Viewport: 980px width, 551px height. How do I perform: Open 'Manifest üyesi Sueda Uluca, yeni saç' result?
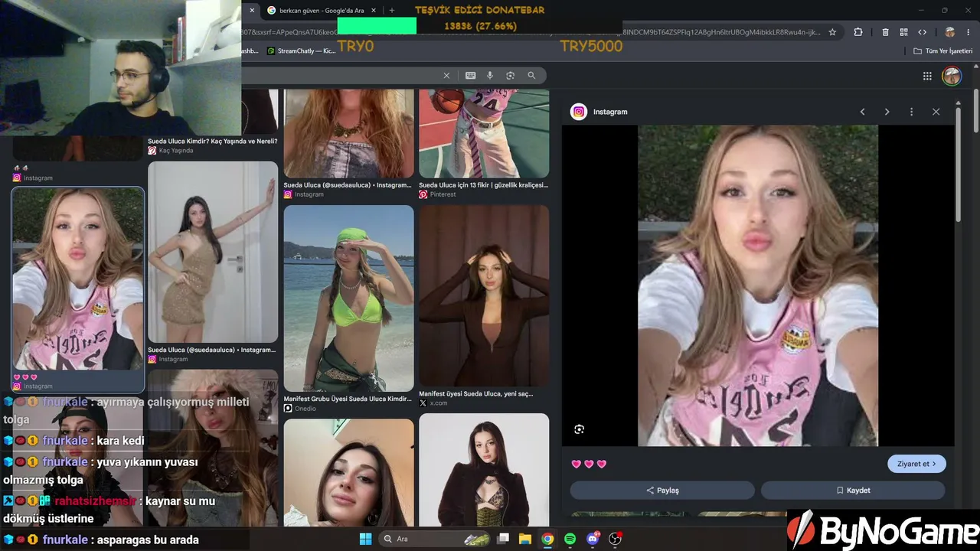pyautogui.click(x=475, y=393)
